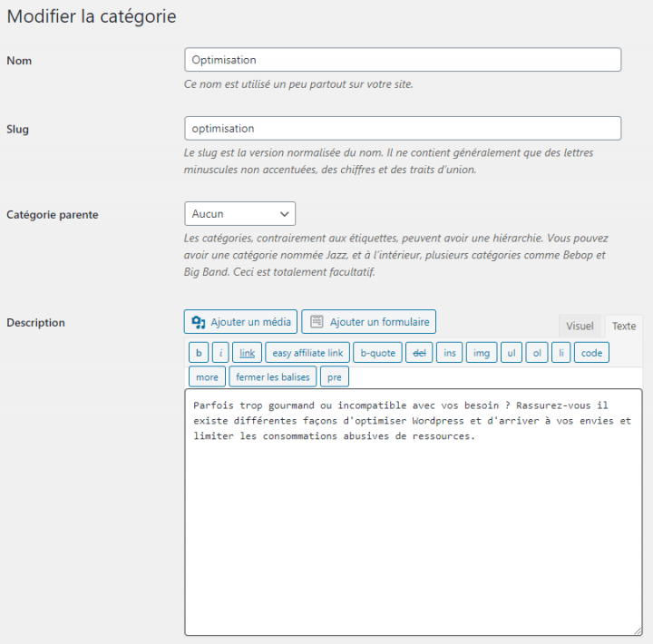Click the del strikethrough quicktag

[x=419, y=353]
